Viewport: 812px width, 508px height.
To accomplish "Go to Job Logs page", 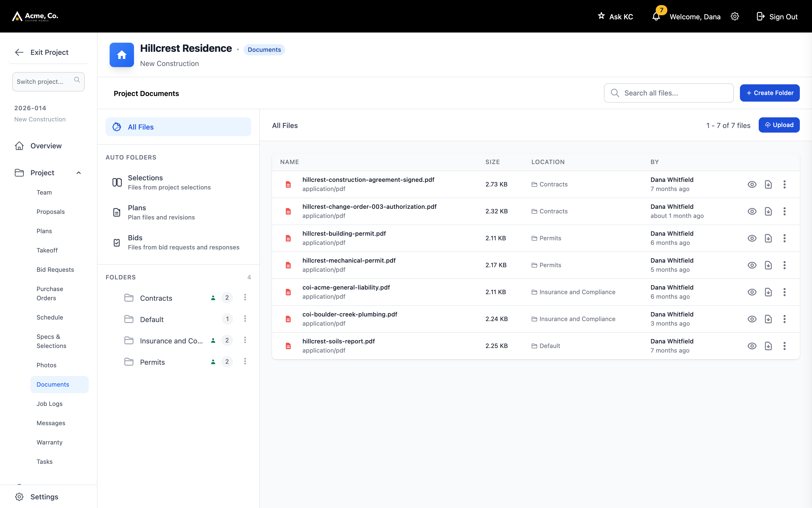I will coord(50,404).
